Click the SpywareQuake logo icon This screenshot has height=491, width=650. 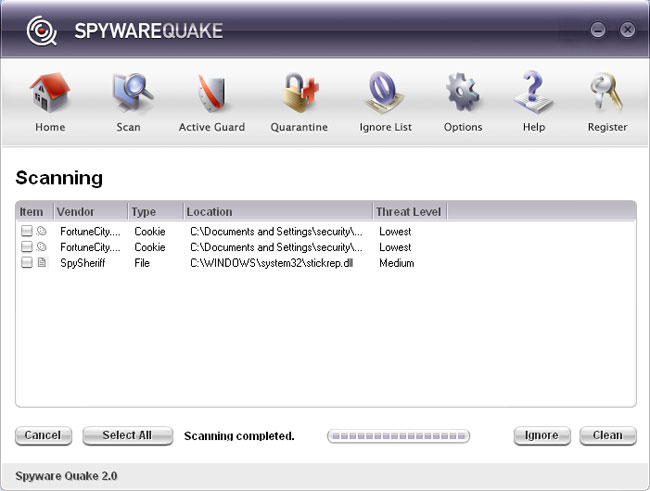41,31
